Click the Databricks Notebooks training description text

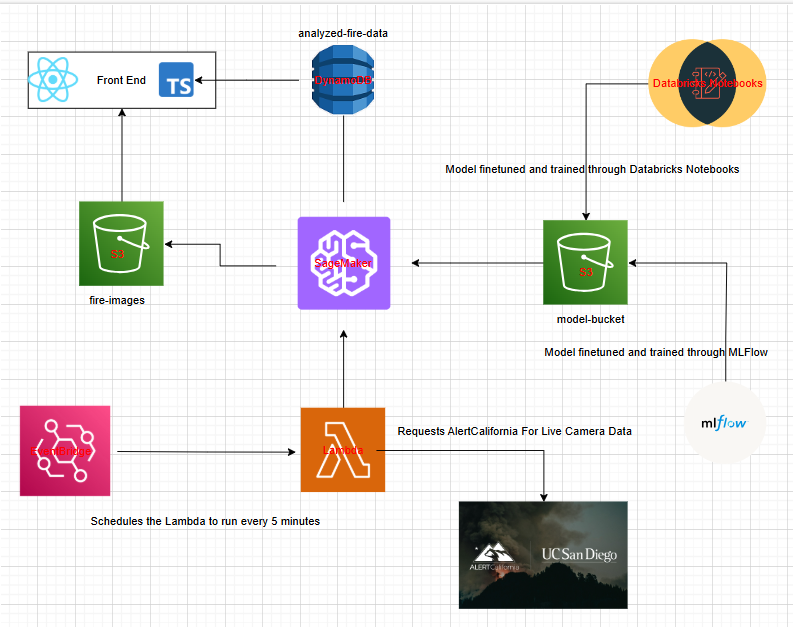pos(592,169)
